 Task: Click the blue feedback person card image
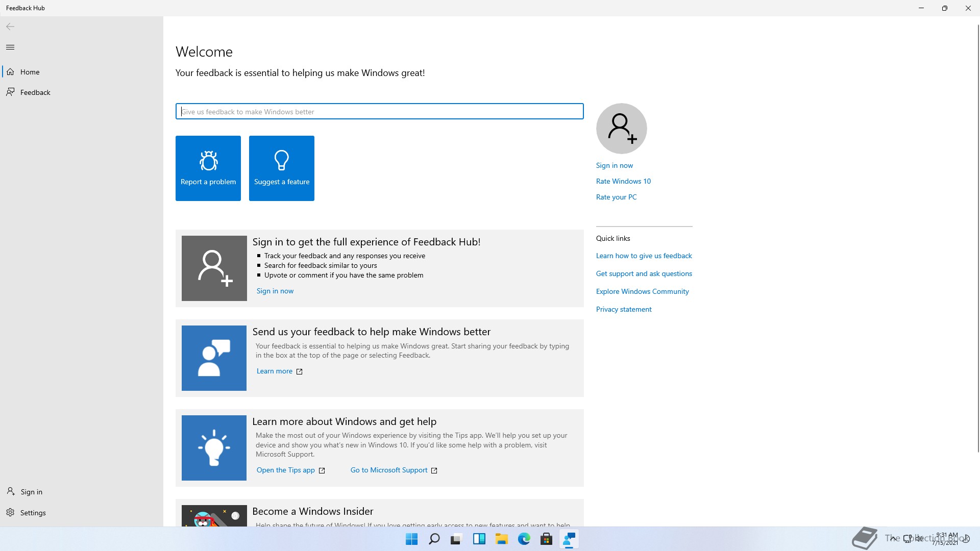[x=214, y=358]
